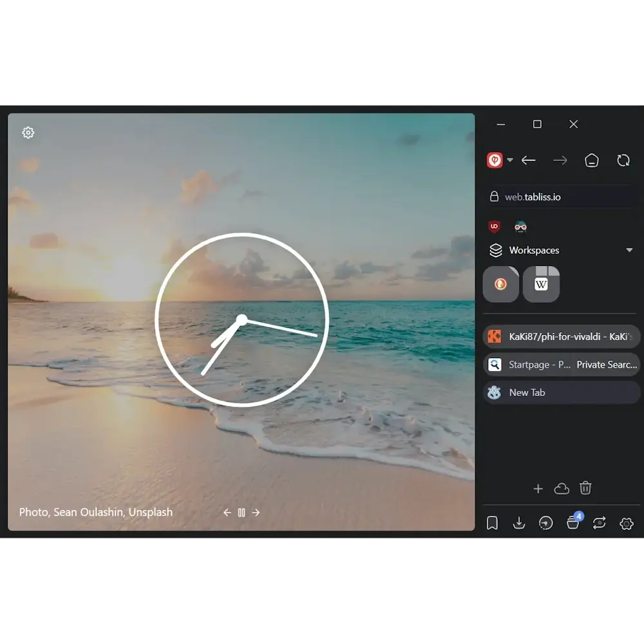Open the Sync status icon

(x=599, y=523)
